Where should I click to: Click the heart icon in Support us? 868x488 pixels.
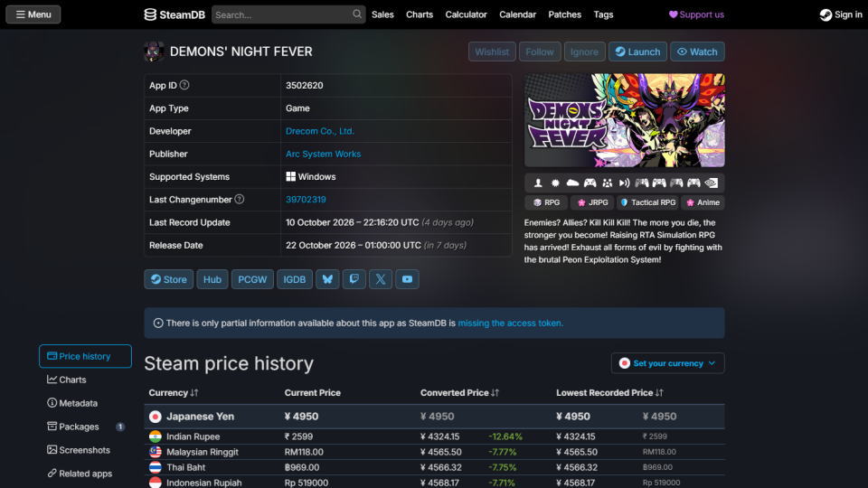pyautogui.click(x=673, y=14)
